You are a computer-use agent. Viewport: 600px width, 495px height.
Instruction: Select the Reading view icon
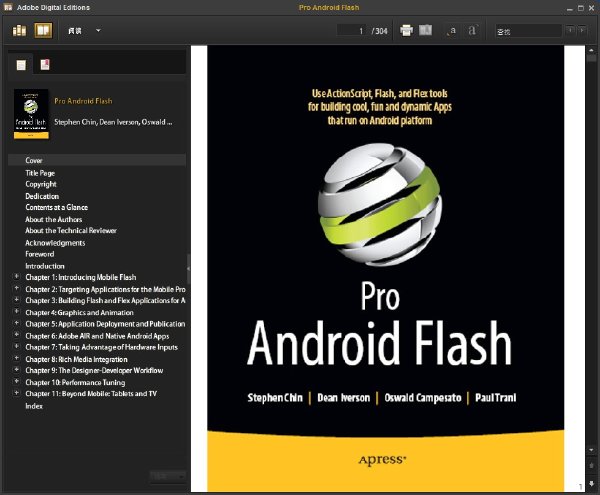pyautogui.click(x=43, y=30)
